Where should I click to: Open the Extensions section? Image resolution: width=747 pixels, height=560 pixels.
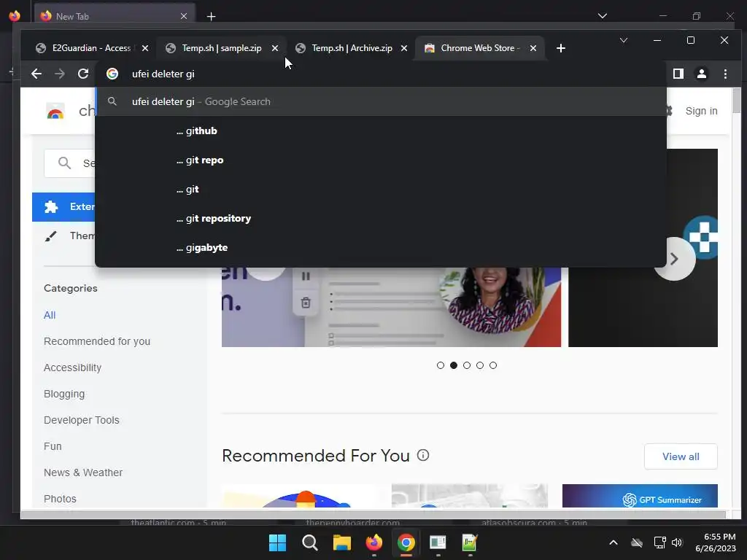point(64,206)
